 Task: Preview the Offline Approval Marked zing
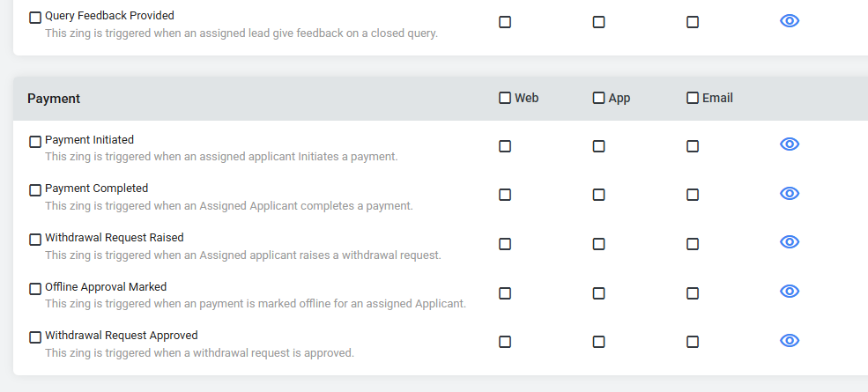[790, 292]
